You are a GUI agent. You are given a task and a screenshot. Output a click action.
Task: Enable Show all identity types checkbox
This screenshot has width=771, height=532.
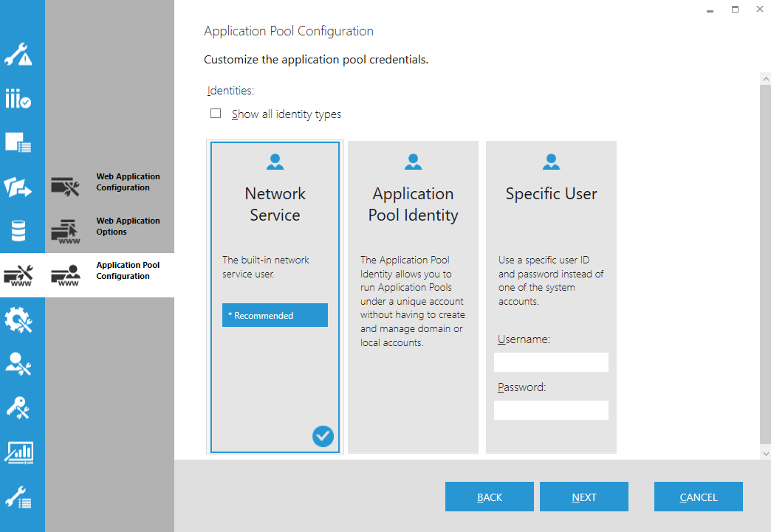point(216,114)
